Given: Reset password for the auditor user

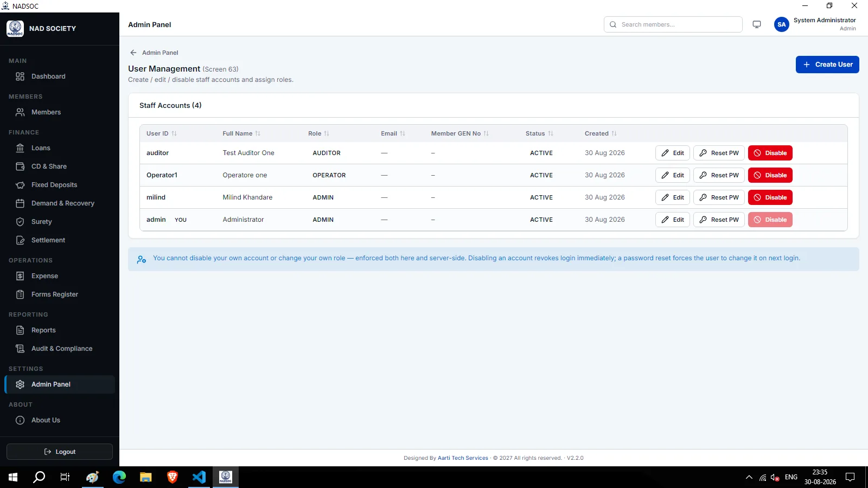Looking at the screenshot, I should click(x=719, y=153).
